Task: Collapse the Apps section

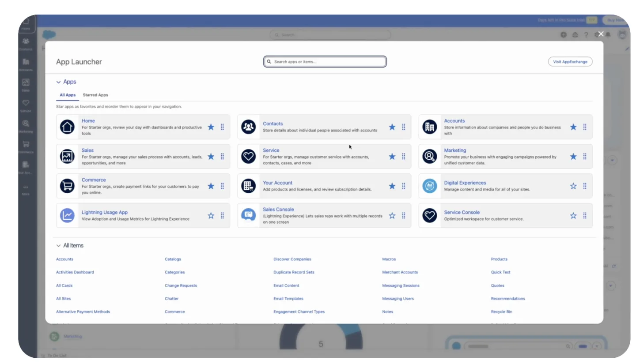Action: [58, 82]
